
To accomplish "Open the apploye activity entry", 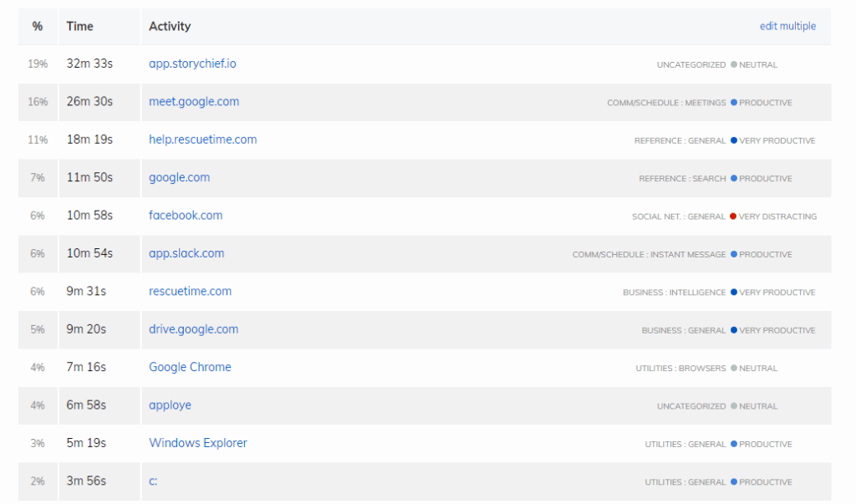I will click(x=170, y=405).
